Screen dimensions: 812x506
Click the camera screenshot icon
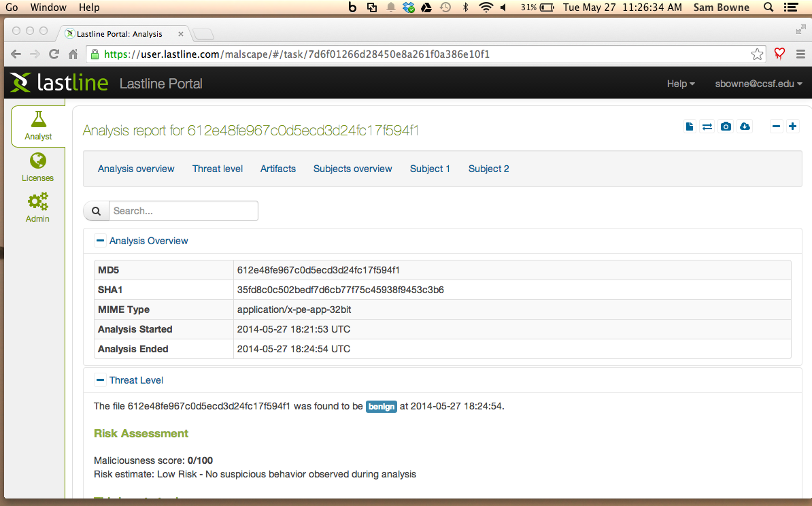coord(726,126)
